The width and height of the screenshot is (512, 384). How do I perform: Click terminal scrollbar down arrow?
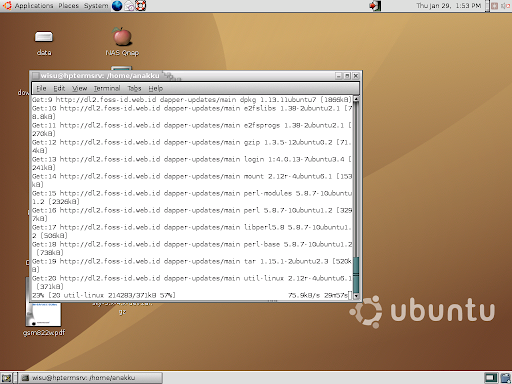356,296
